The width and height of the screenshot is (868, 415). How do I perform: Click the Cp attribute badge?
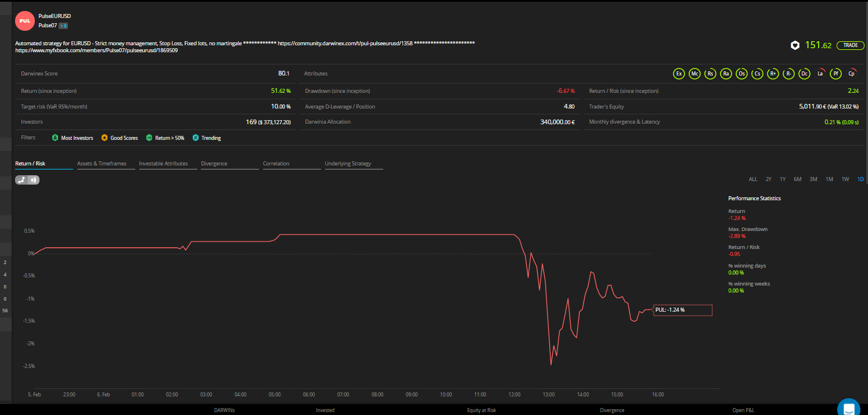pos(851,74)
